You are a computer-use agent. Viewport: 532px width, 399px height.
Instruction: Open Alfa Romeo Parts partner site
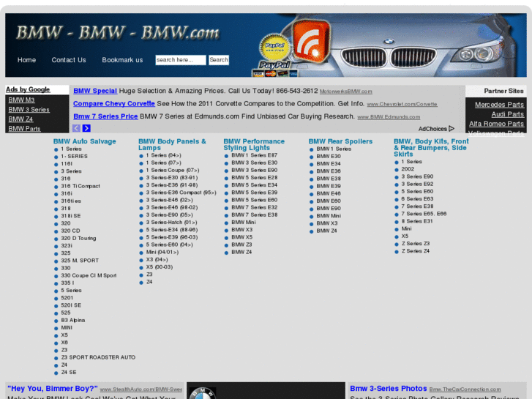[496, 124]
